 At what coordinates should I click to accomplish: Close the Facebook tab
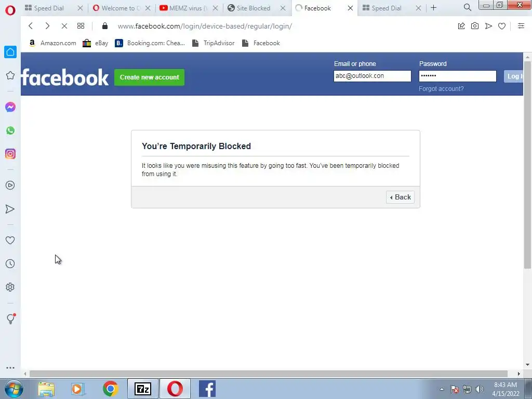(x=351, y=8)
